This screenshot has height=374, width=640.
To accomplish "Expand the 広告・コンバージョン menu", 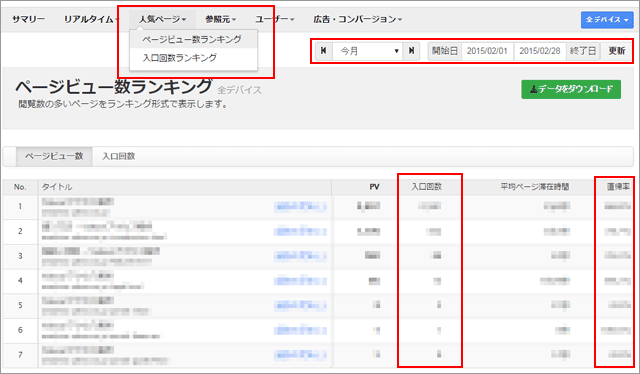I will 358,19.
